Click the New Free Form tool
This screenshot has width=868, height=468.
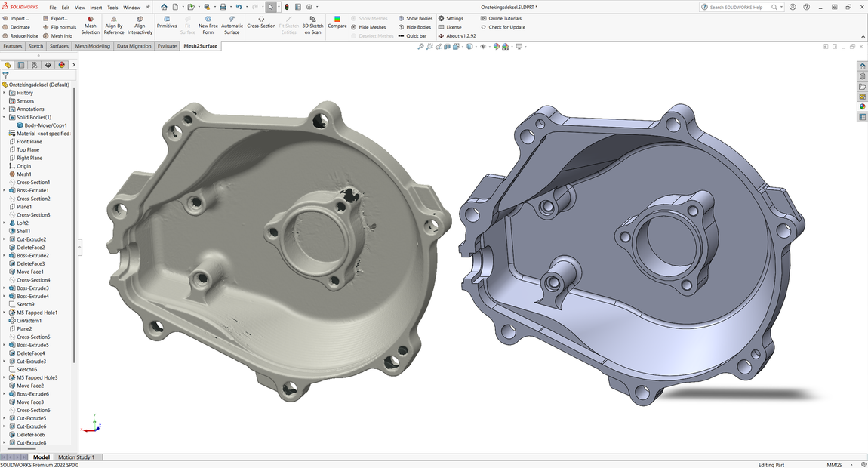tap(208, 25)
